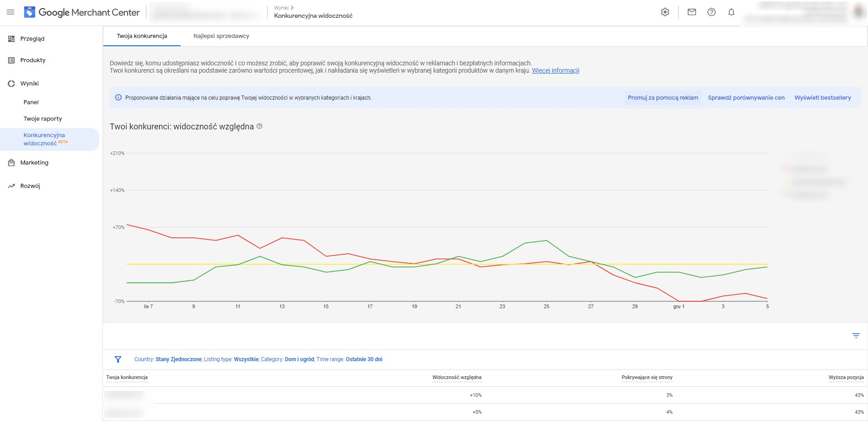This screenshot has width=868, height=422.
Task: Open the mail envelope icon
Action: coord(691,12)
